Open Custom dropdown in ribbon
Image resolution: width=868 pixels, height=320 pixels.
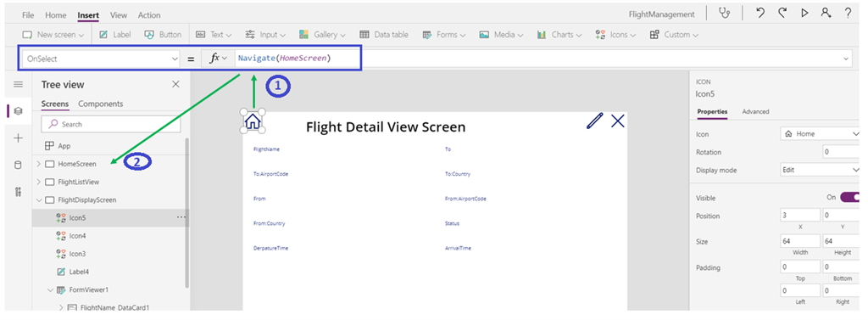674,35
